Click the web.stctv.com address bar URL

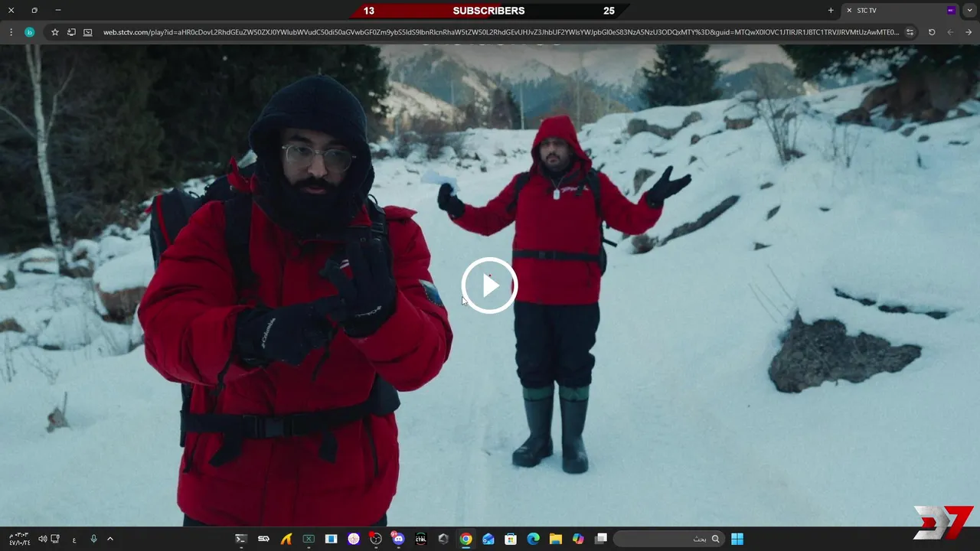click(x=501, y=32)
